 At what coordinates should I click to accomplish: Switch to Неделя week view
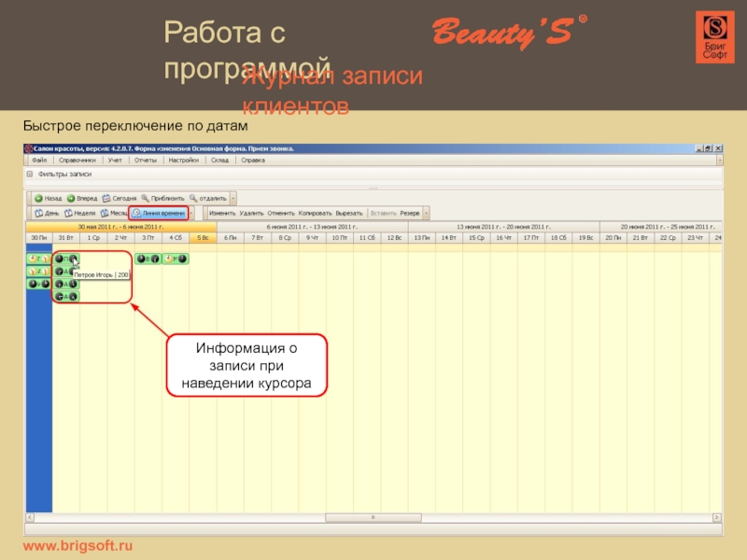pyautogui.click(x=79, y=213)
